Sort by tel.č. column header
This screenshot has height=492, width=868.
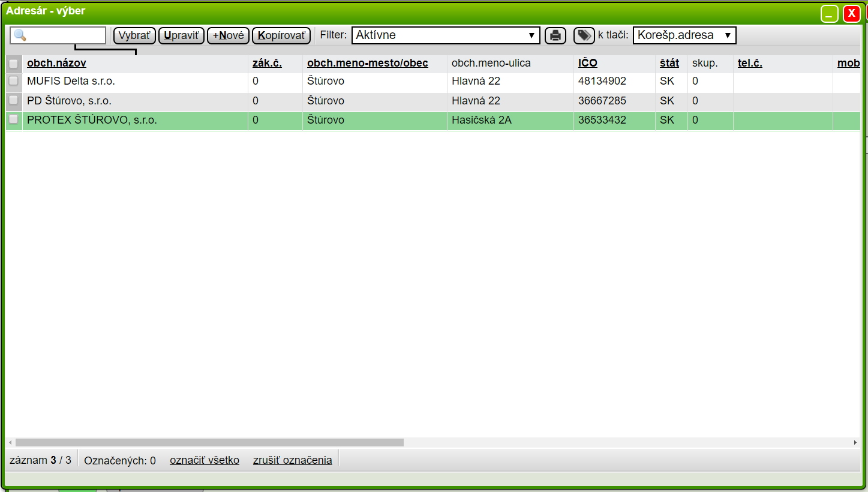[x=750, y=63]
